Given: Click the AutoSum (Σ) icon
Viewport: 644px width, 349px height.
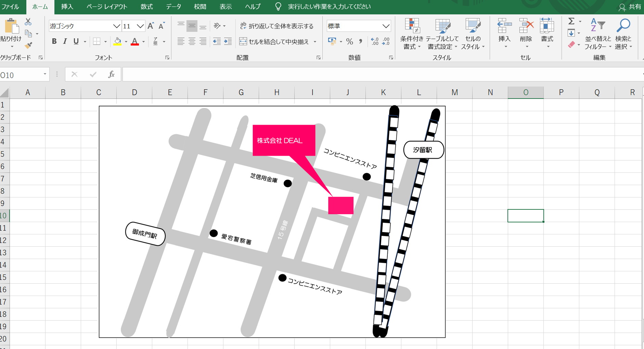Looking at the screenshot, I should 572,21.
